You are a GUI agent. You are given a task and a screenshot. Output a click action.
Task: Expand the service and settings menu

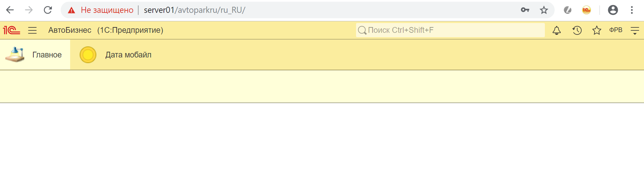coord(635,31)
